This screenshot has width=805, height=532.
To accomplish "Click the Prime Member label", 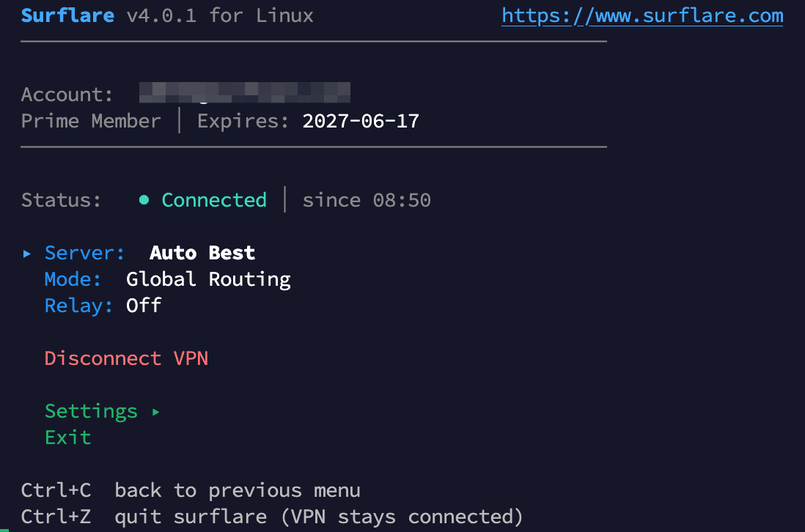I will coord(91,121).
